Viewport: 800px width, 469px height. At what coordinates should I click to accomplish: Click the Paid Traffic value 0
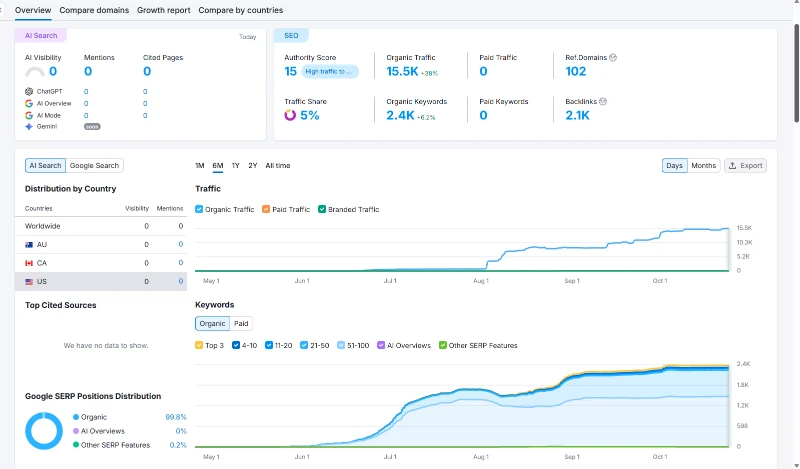(483, 71)
